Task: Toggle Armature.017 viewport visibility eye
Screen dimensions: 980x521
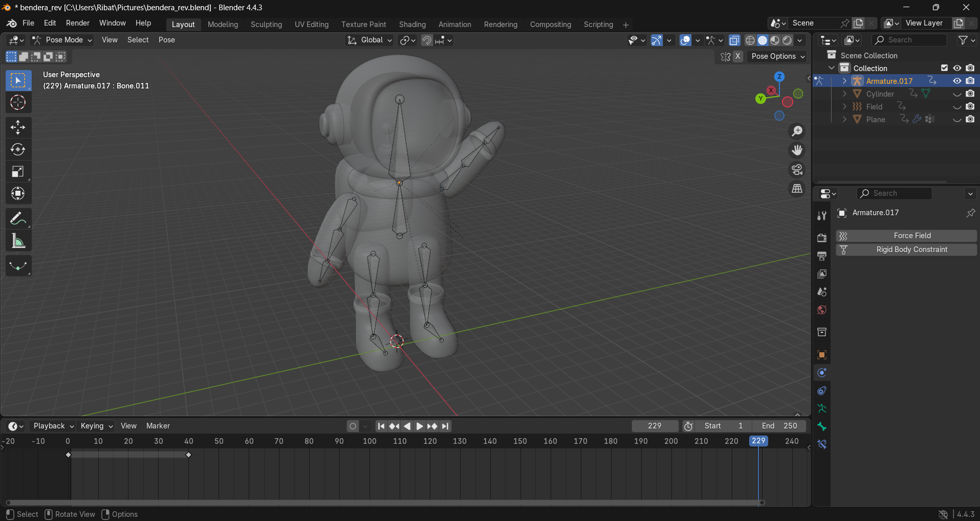Action: 957,81
